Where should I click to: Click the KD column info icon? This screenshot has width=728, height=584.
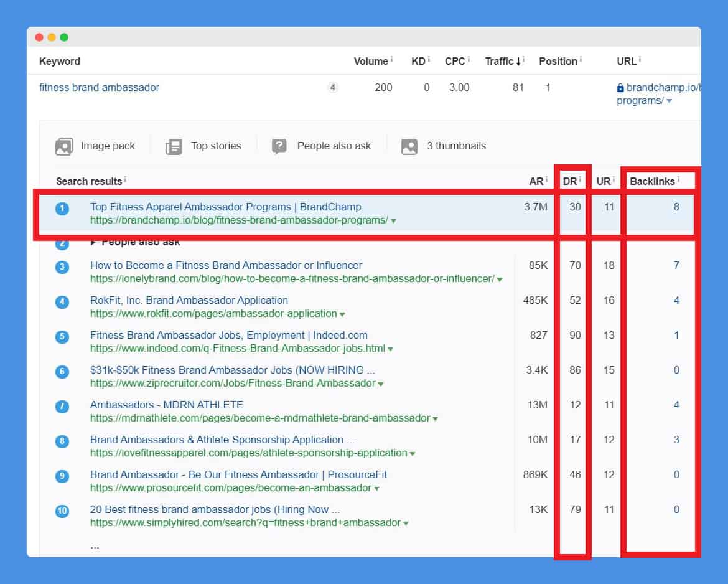pyautogui.click(x=429, y=59)
